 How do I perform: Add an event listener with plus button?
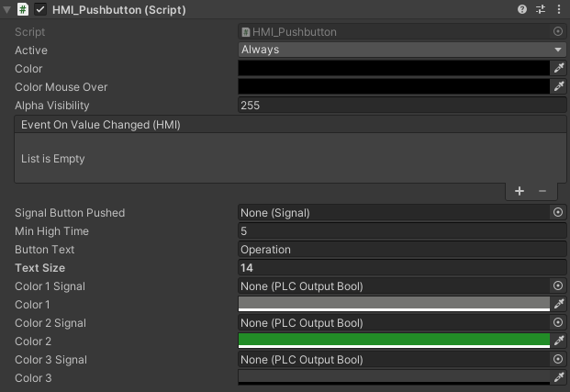pyautogui.click(x=520, y=191)
